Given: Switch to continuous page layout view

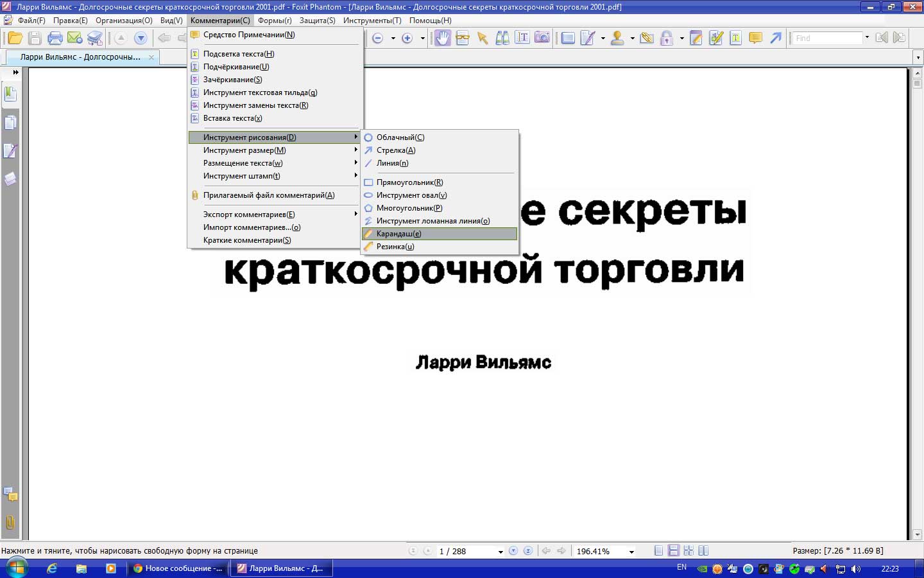Looking at the screenshot, I should click(x=673, y=550).
